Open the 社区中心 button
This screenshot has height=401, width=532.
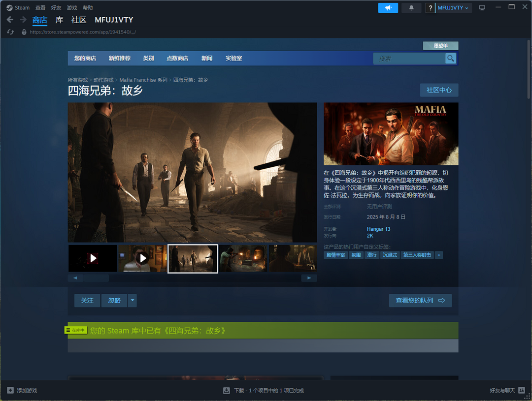(x=439, y=90)
